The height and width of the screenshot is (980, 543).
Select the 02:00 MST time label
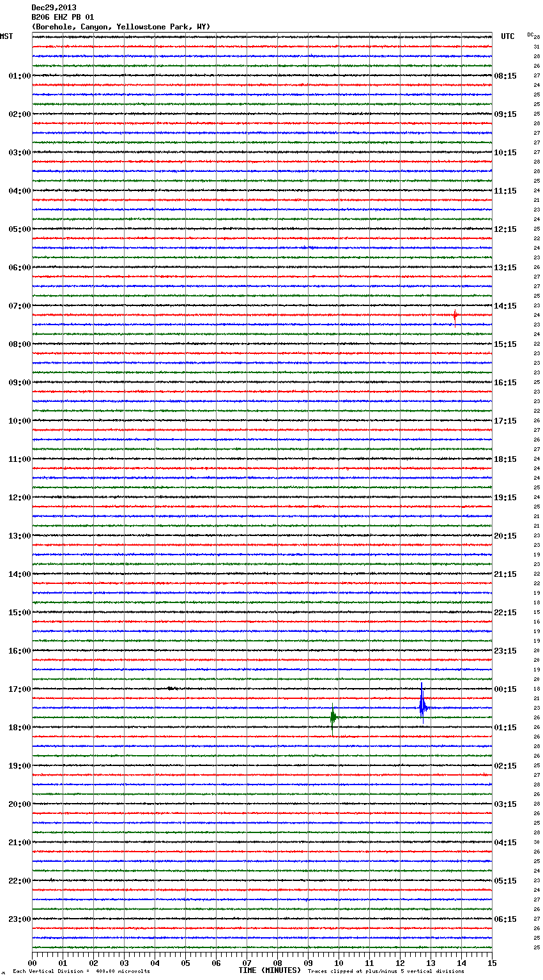coord(19,114)
